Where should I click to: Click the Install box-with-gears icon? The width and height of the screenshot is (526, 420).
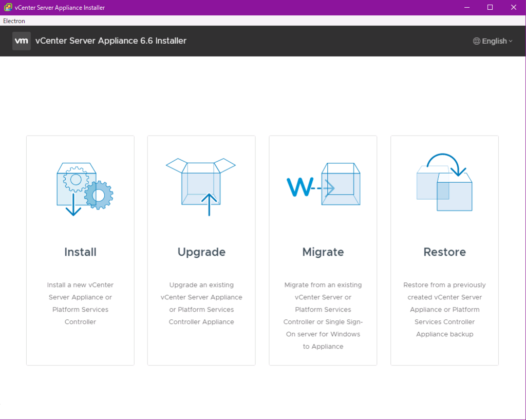(85, 189)
